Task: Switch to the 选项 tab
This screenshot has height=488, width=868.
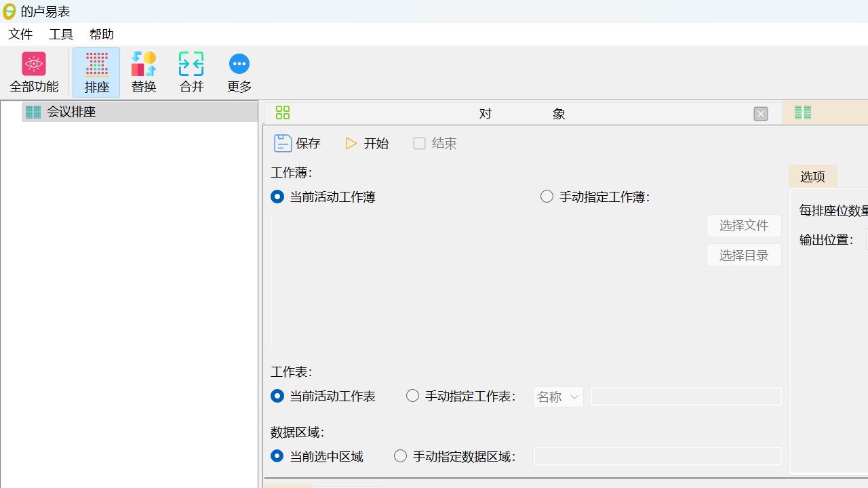Action: pyautogui.click(x=812, y=176)
